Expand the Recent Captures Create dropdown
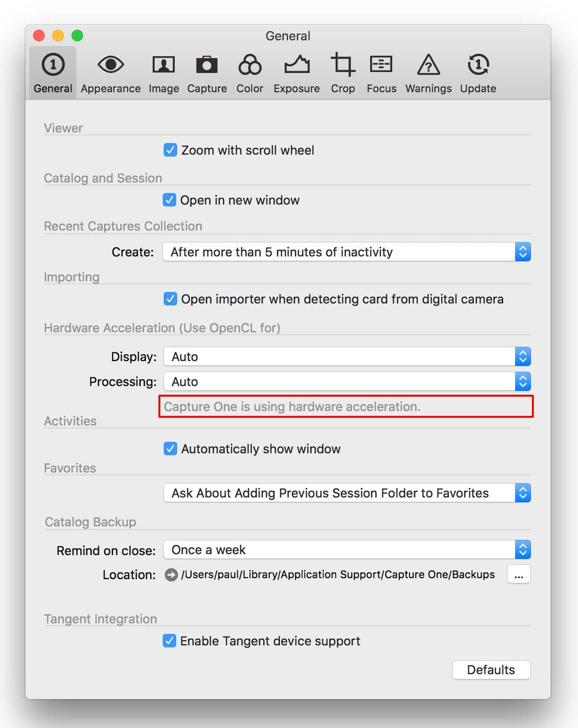This screenshot has height=728, width=578. 347,252
